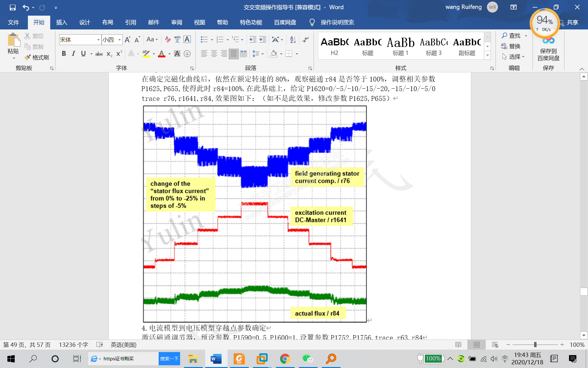Click the increase indent icon
The image size is (588, 368).
pos(263,40)
